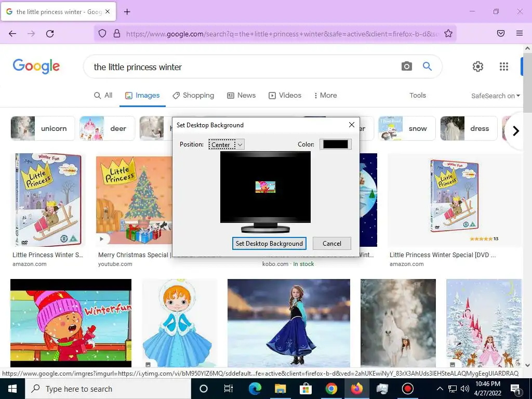Open the speaker volume tray icon
This screenshot has height=399, width=532.
click(x=465, y=389)
